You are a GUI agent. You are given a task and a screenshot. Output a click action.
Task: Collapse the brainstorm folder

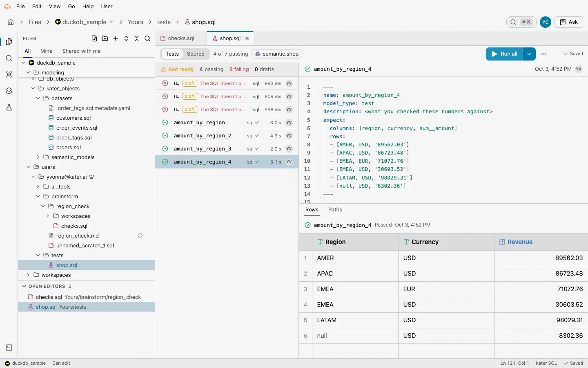(x=38, y=197)
